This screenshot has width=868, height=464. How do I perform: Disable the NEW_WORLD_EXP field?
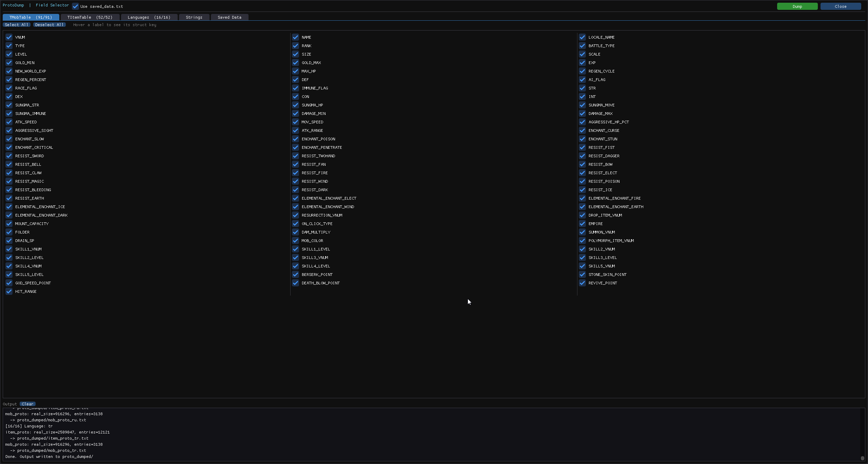tap(9, 71)
